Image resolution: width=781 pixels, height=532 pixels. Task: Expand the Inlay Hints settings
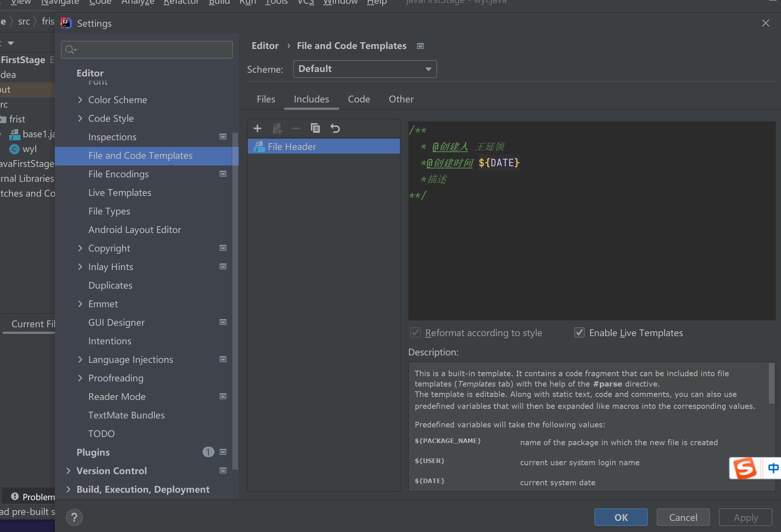80,266
